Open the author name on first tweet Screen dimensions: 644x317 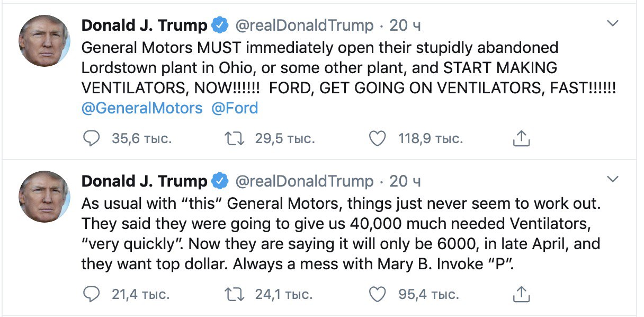pyautogui.click(x=144, y=25)
